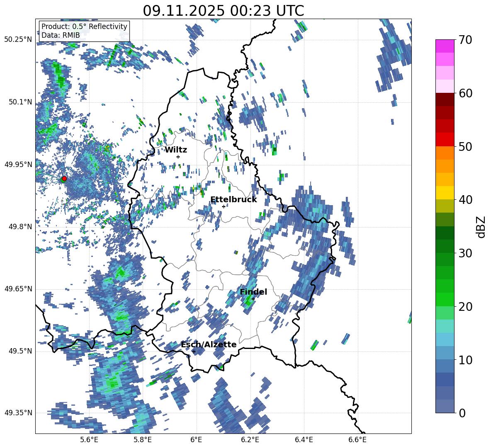
Task: Click the dBZ colorbar axis label
Action: pos(481,227)
